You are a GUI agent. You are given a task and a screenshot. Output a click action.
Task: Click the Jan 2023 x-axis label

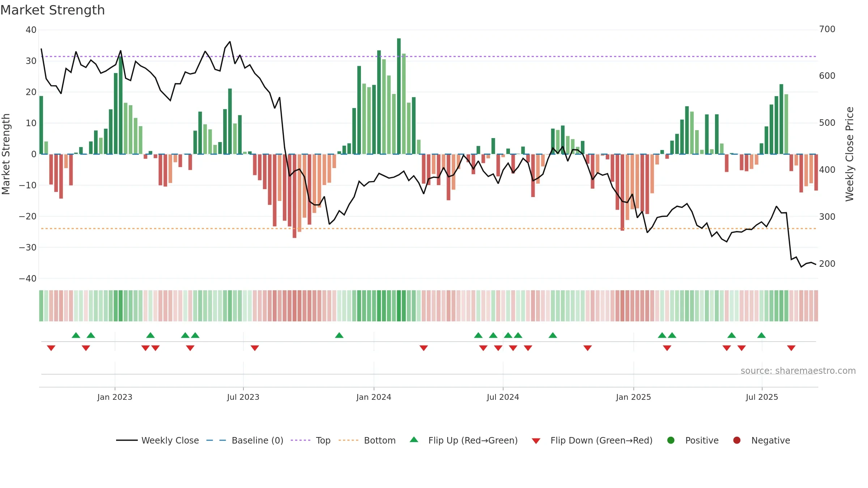(115, 397)
